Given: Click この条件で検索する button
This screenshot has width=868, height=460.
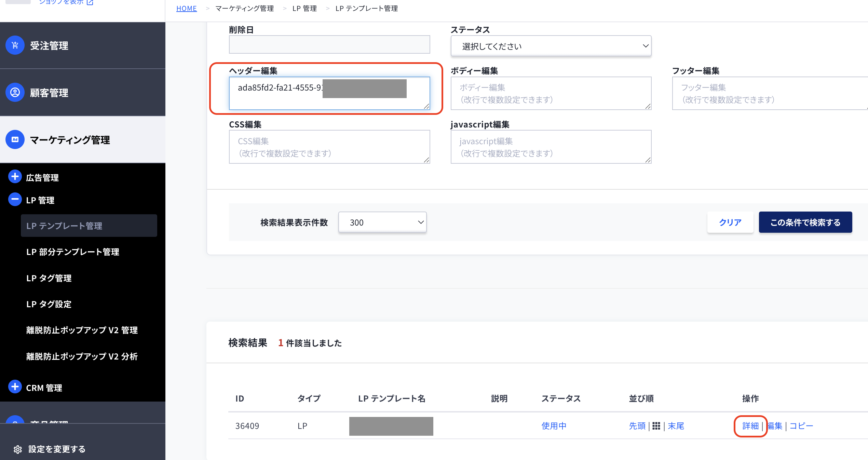Looking at the screenshot, I should (x=805, y=222).
